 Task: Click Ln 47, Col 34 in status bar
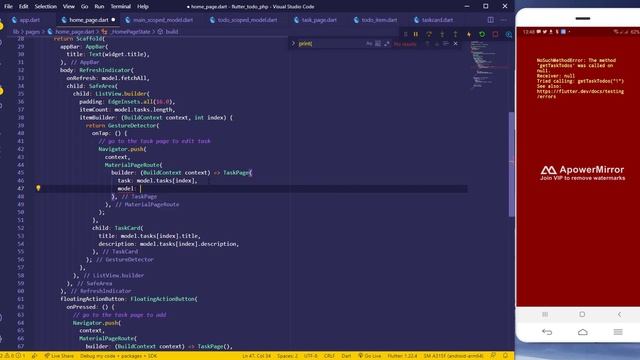click(257, 356)
